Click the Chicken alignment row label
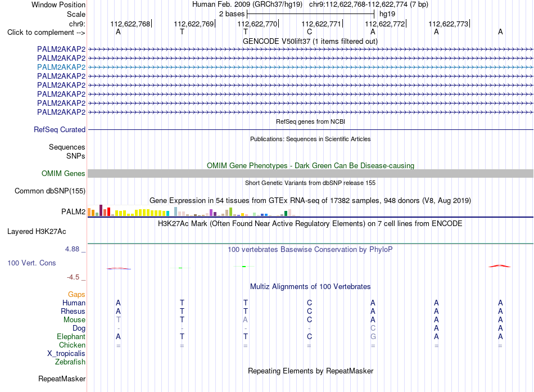The height and width of the screenshot is (392, 534). point(72,345)
